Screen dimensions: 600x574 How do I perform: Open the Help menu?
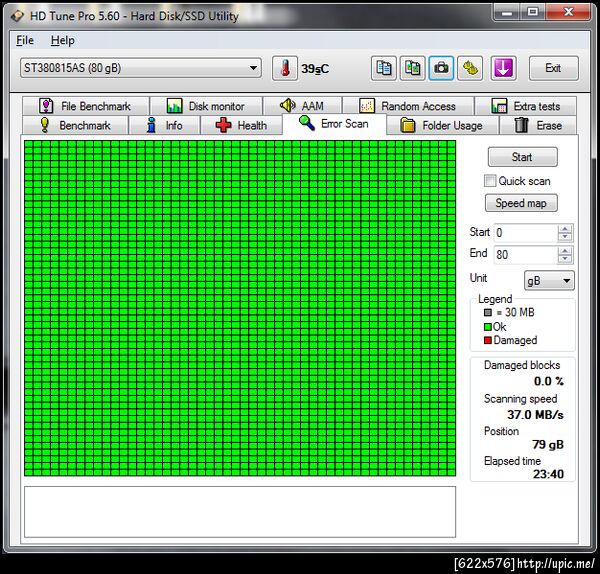click(x=62, y=40)
